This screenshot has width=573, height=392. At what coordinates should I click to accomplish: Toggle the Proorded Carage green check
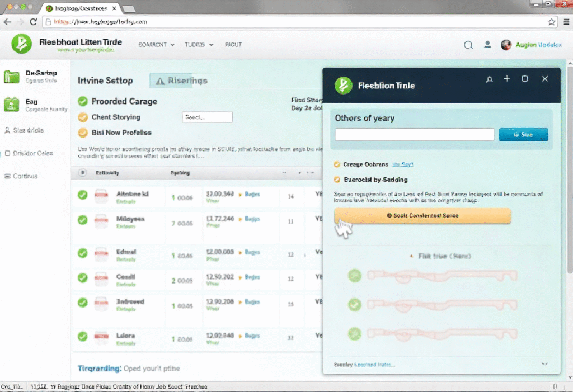(x=83, y=101)
